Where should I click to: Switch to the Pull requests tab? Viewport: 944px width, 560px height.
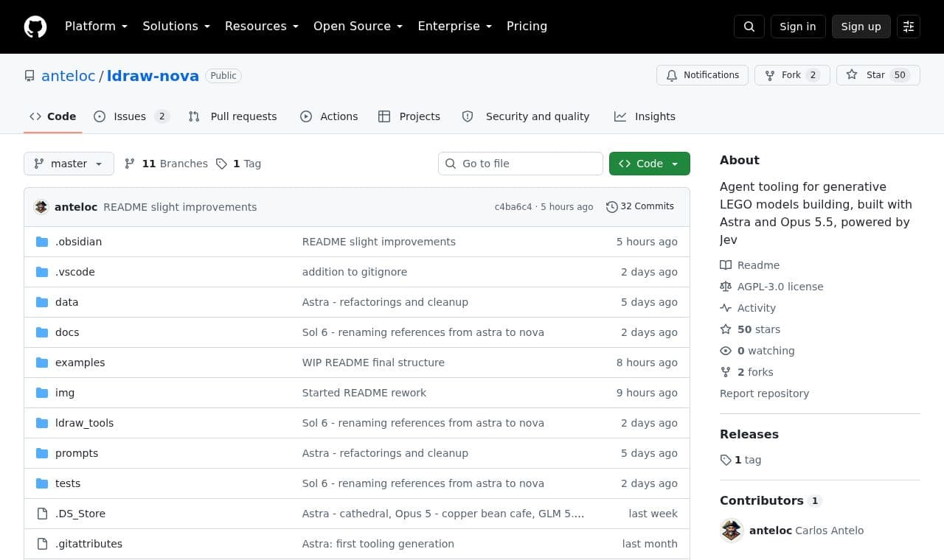click(232, 116)
